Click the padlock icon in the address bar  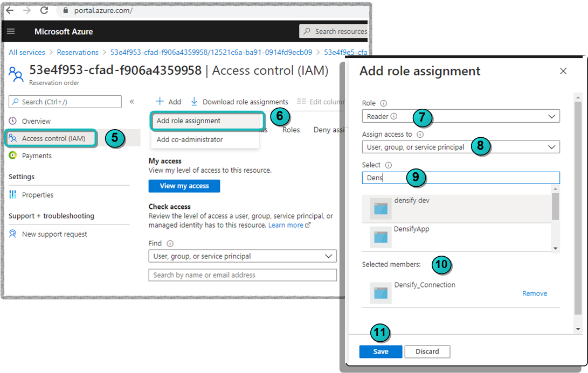[x=66, y=10]
